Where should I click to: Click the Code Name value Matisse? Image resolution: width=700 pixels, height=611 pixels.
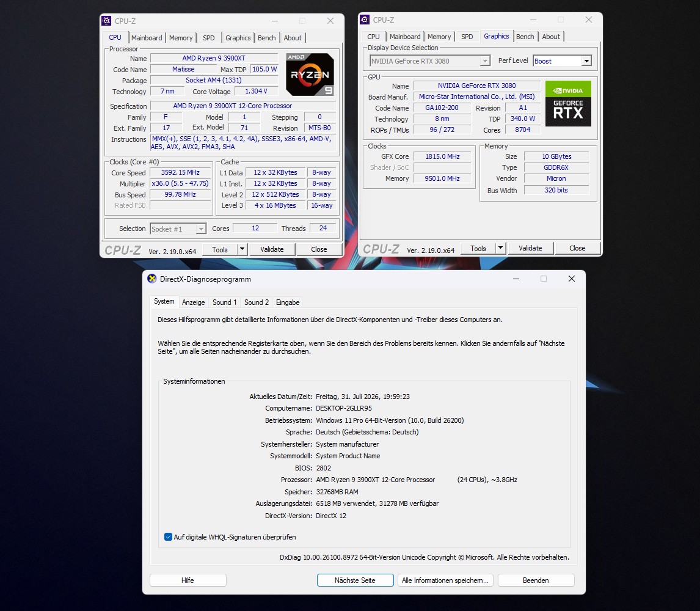183,69
